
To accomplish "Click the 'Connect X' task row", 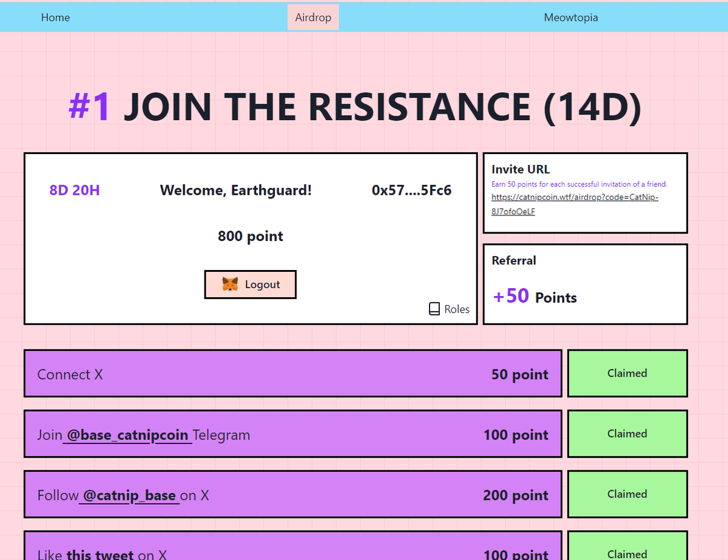I will coord(293,373).
